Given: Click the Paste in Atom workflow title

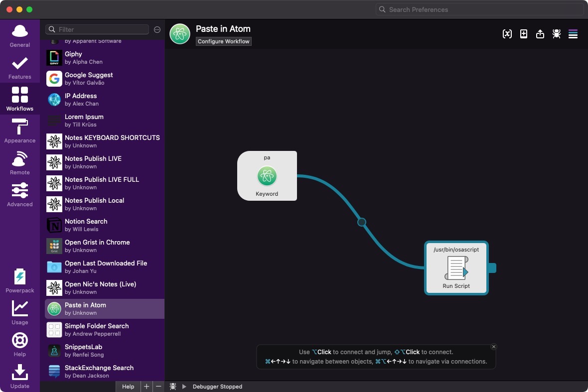Looking at the screenshot, I should pyautogui.click(x=223, y=29).
